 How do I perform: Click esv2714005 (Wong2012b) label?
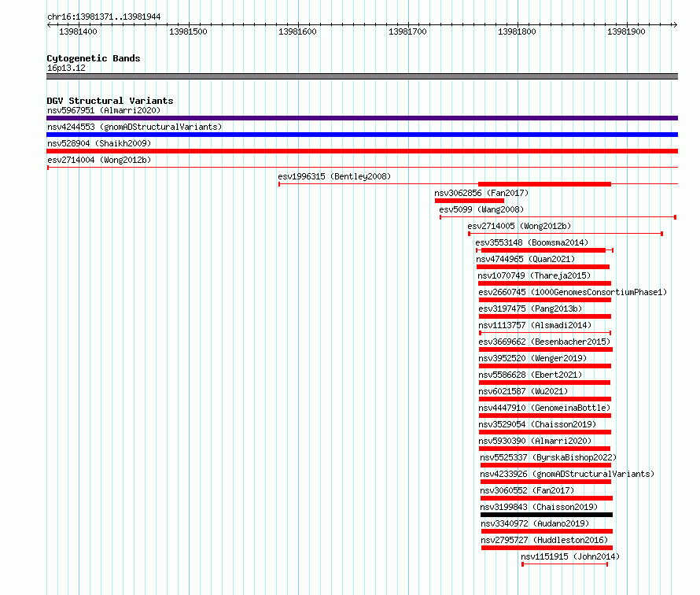point(519,226)
